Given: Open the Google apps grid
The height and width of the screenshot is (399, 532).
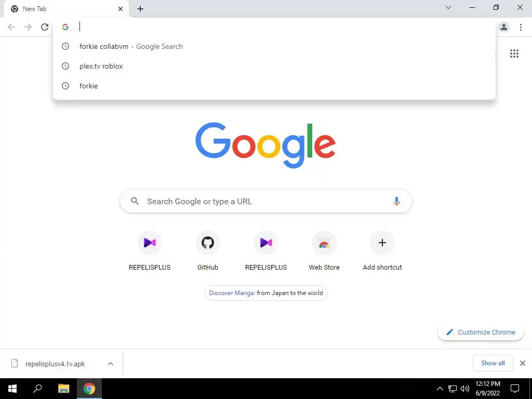Looking at the screenshot, I should pos(514,54).
